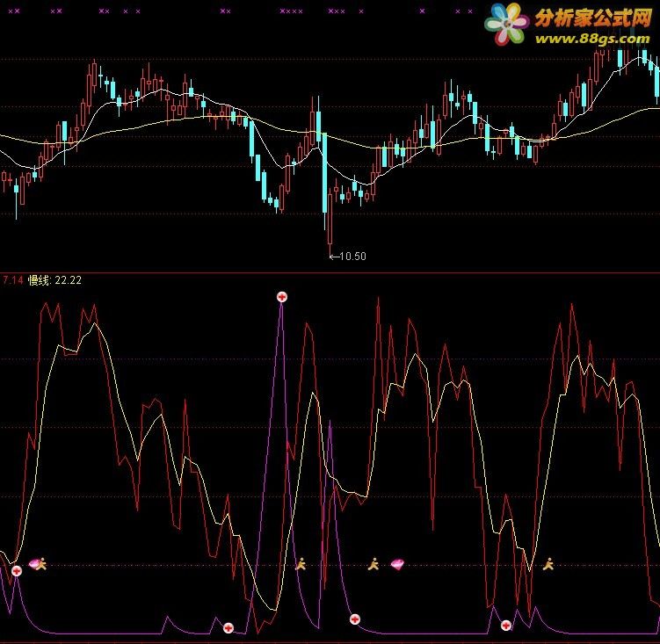
Task: Click the red 7.14 indicator value
Action: click(13, 280)
